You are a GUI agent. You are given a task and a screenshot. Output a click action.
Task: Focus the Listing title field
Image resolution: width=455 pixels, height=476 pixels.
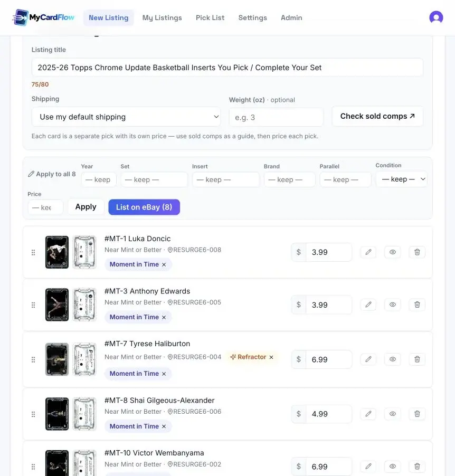click(x=227, y=68)
